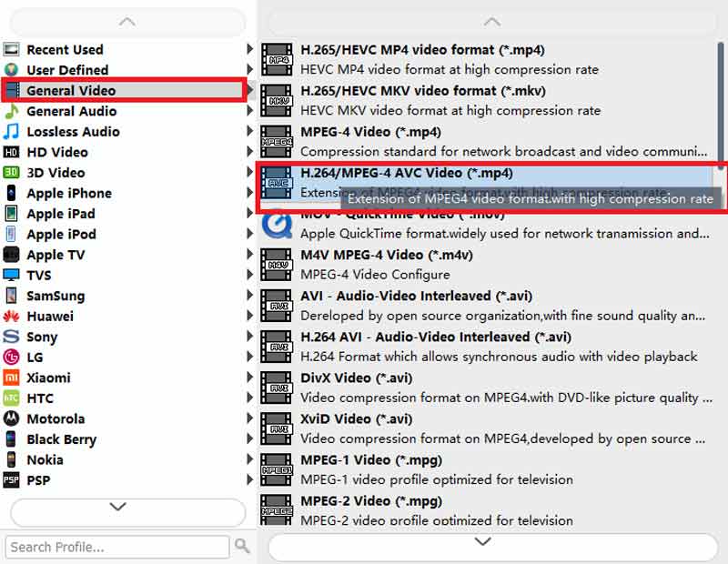Open the Apple TV category
The height and width of the screenshot is (564, 728).
[x=127, y=255]
